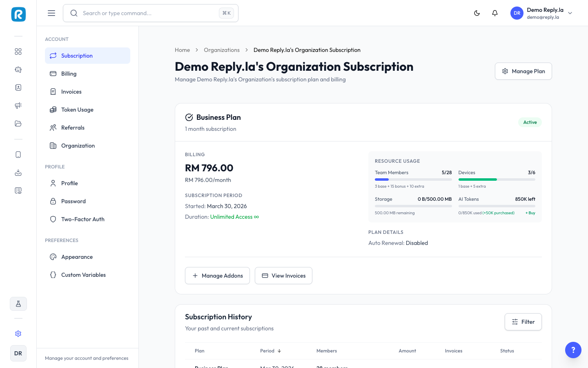This screenshot has width=588, height=368.
Task: Click the 5/28 team members count
Action: [447, 173]
